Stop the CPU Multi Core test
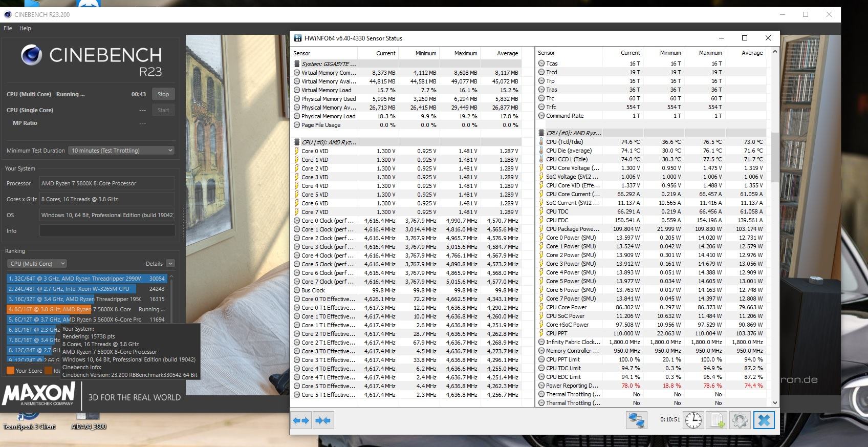 [163, 94]
